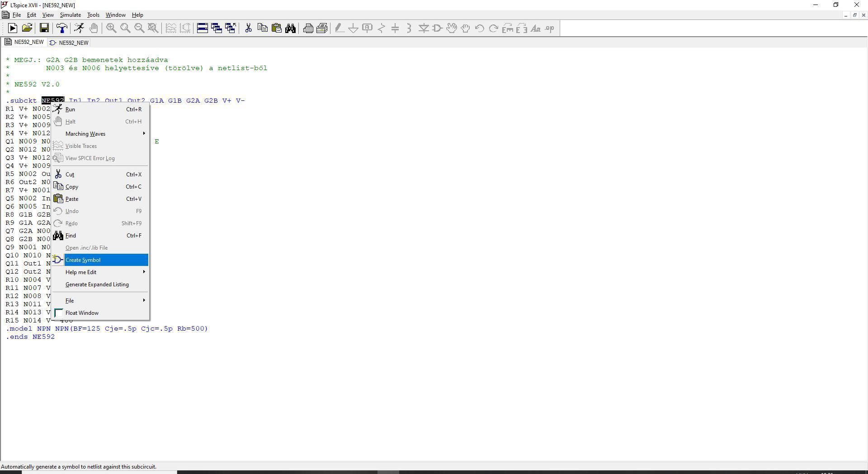Screen dimensions: 868x474
Task: Switch to the NE592_NEW netlist tab
Action: pyautogui.click(x=24, y=42)
